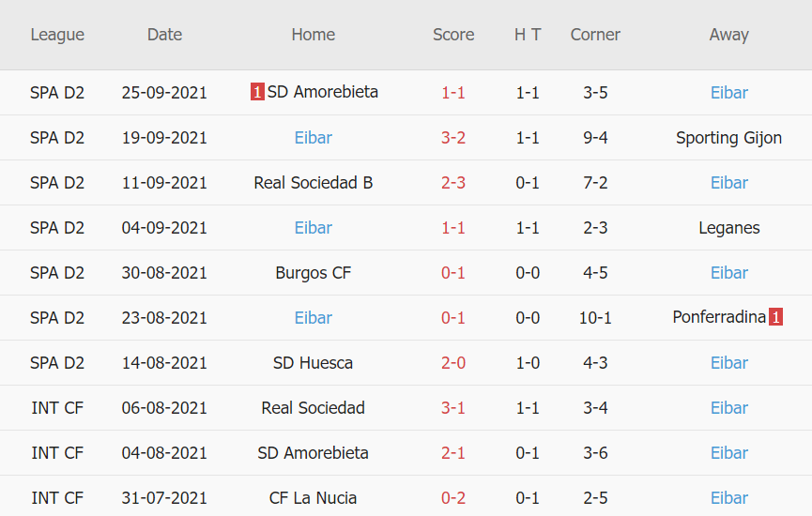Select the Leganes team name

728,228
